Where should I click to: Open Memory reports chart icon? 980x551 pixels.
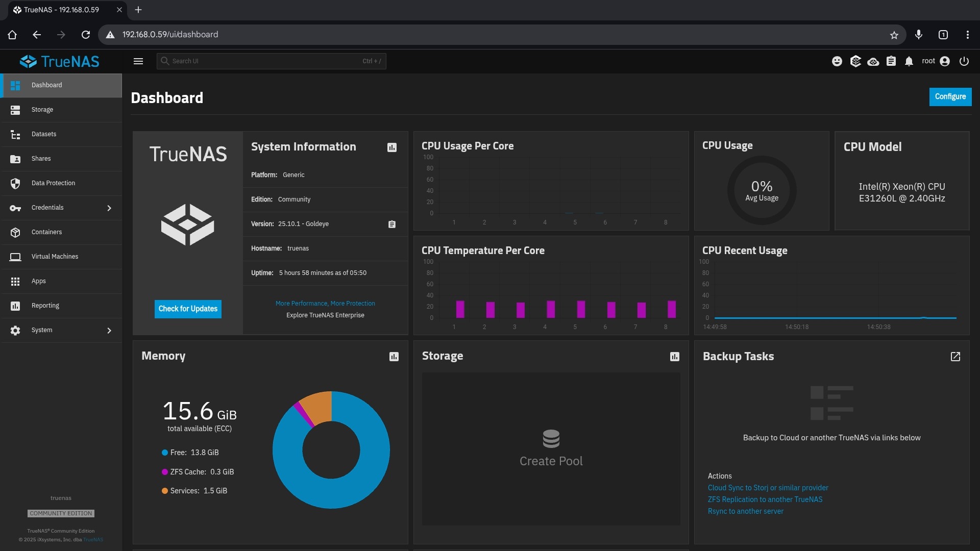tap(394, 357)
